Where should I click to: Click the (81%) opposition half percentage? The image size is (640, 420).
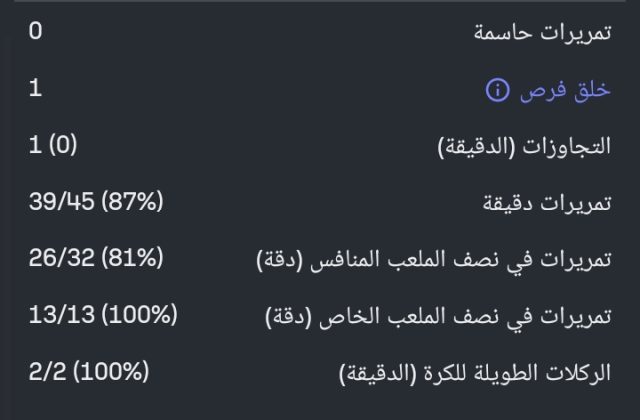click(x=131, y=260)
